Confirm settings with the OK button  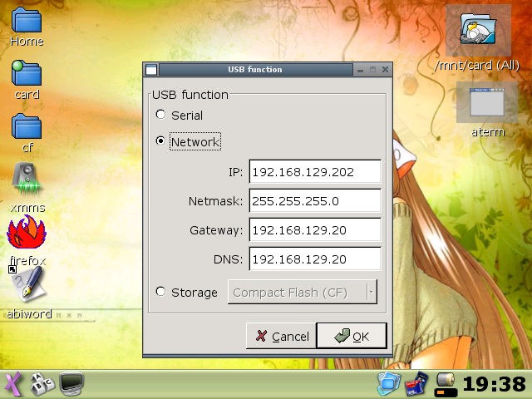pyautogui.click(x=351, y=336)
